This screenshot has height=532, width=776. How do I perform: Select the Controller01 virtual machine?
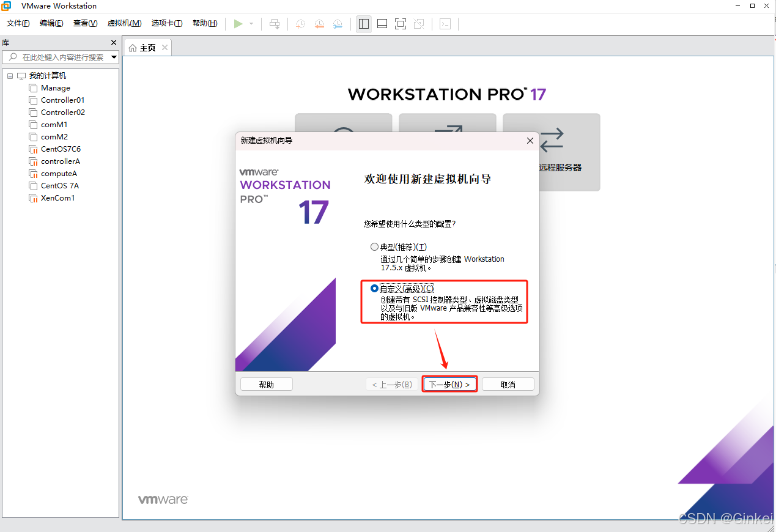(63, 100)
